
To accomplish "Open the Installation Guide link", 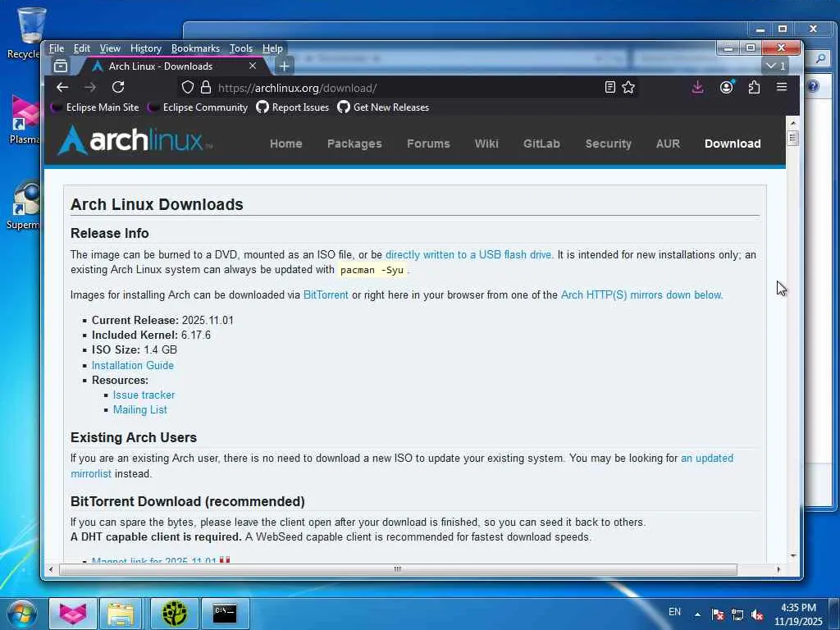I will tap(133, 365).
